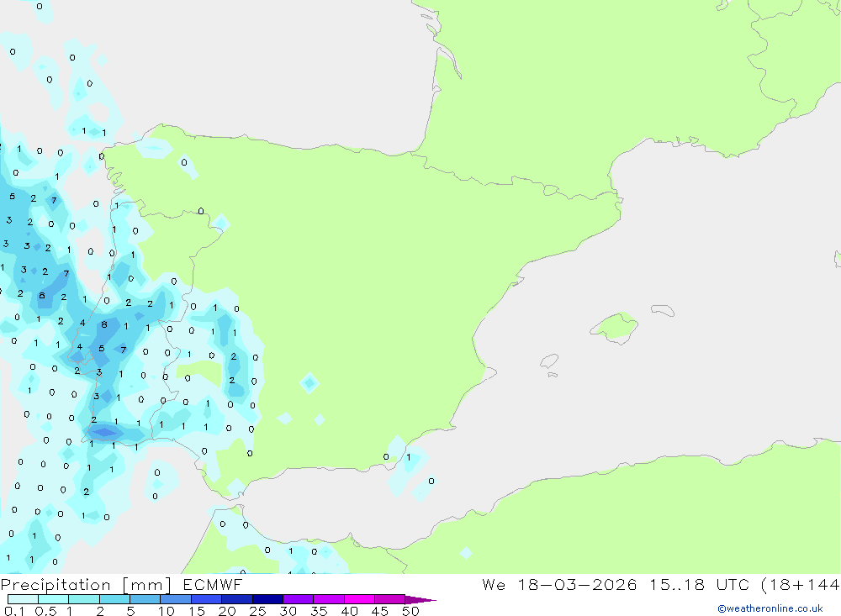841x616 pixels.
Task: Click the Mallorca island on the map
Action: tap(615, 327)
